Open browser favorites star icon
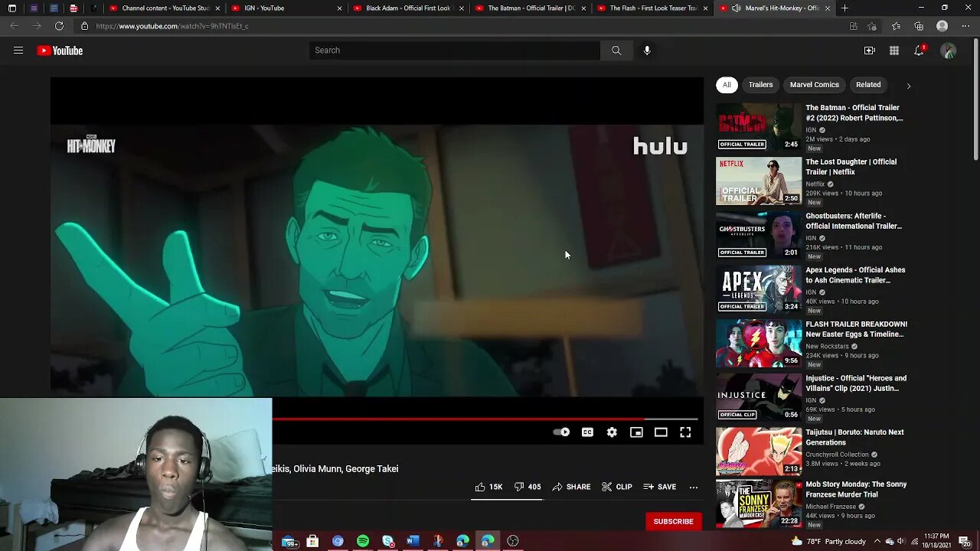The image size is (980, 551). click(897, 26)
